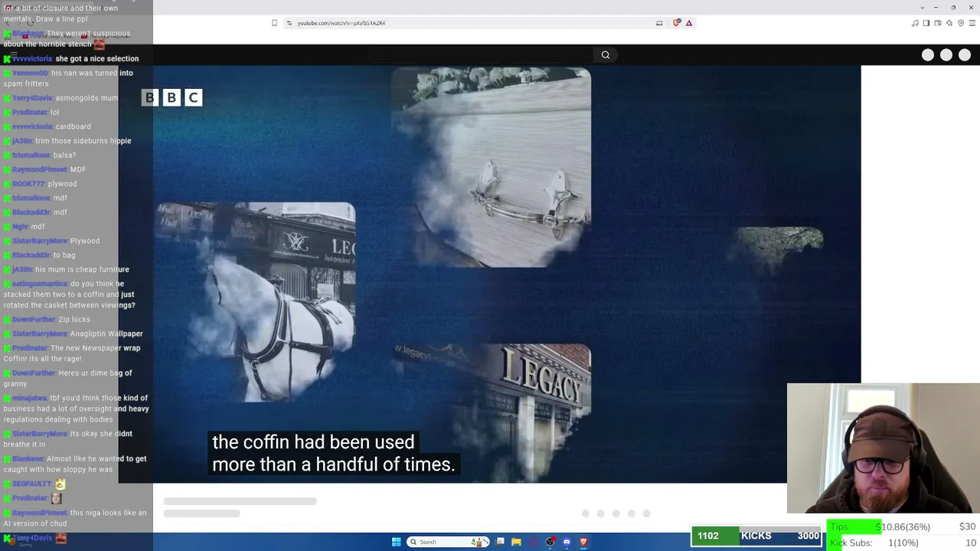The height and width of the screenshot is (551, 980).
Task: Click the browser reload button
Action: (x=31, y=23)
